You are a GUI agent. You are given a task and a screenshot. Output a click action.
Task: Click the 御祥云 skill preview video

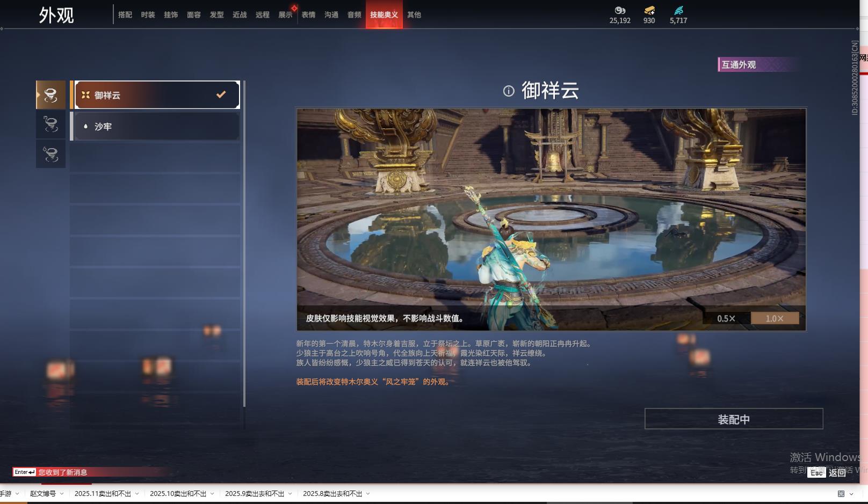click(551, 215)
